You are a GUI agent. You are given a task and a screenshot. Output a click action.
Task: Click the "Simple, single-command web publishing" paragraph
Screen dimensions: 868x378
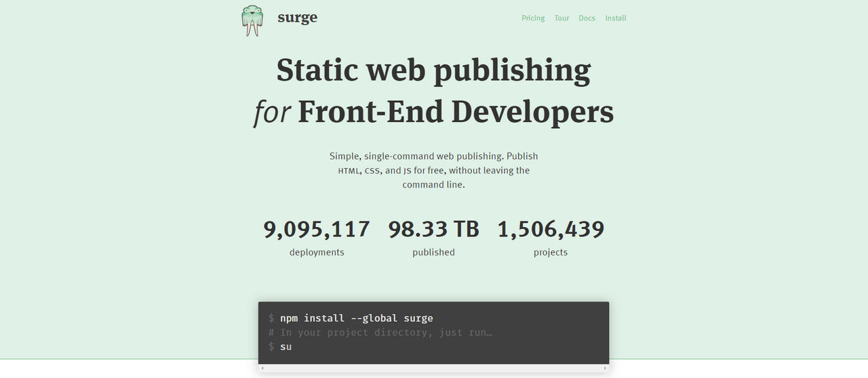click(x=434, y=170)
